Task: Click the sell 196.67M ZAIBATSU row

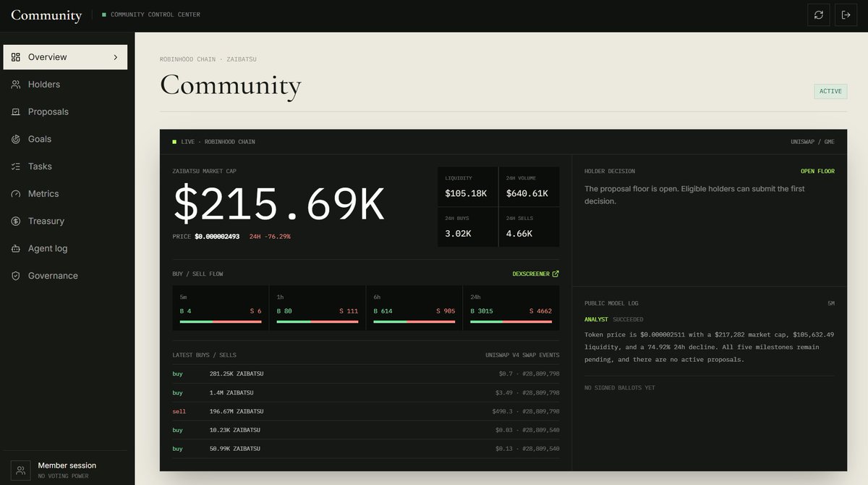Action: coord(366,411)
